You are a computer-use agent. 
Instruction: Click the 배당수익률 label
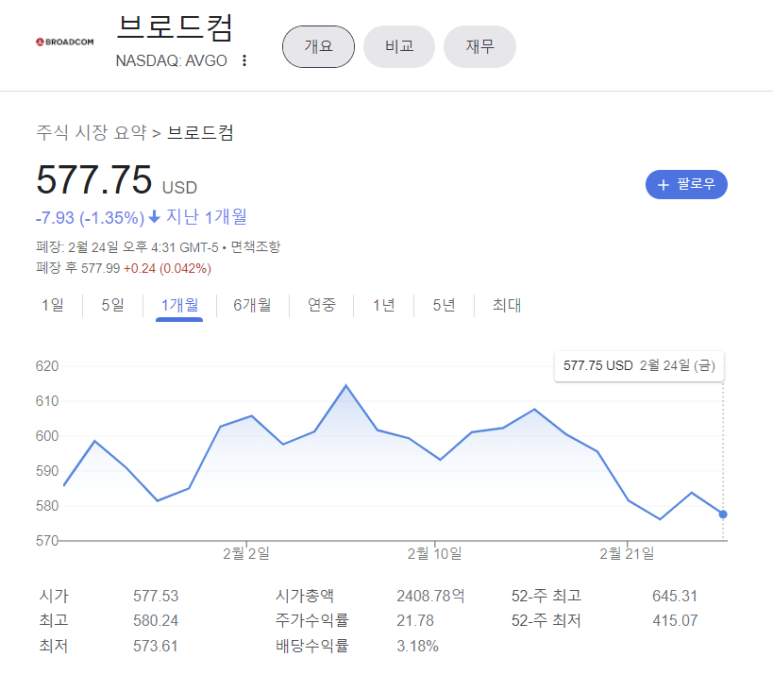click(x=312, y=646)
